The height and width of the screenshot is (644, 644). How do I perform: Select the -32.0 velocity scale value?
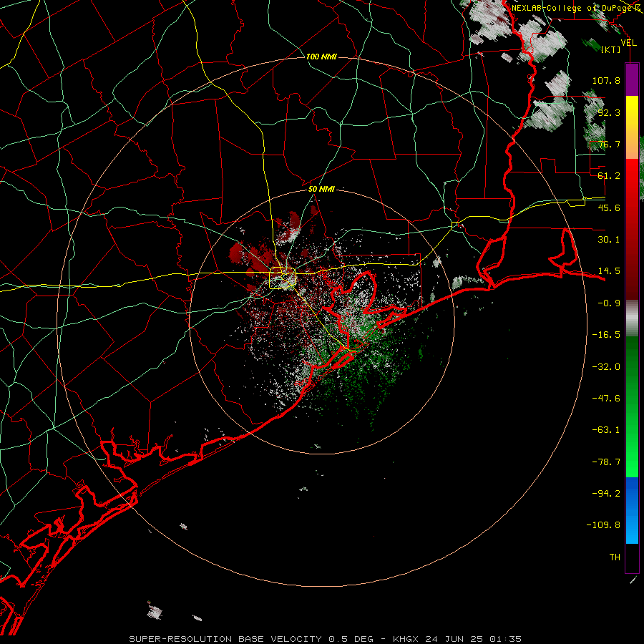606,367
